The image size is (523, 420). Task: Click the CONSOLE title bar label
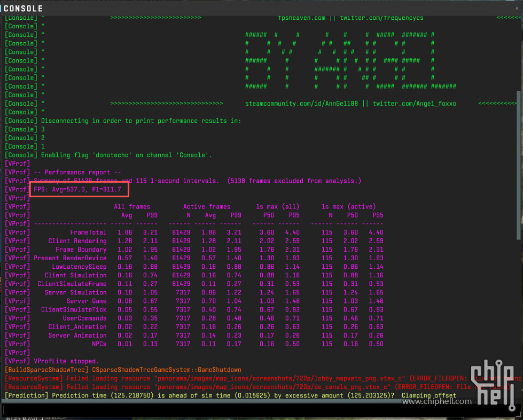tap(24, 9)
